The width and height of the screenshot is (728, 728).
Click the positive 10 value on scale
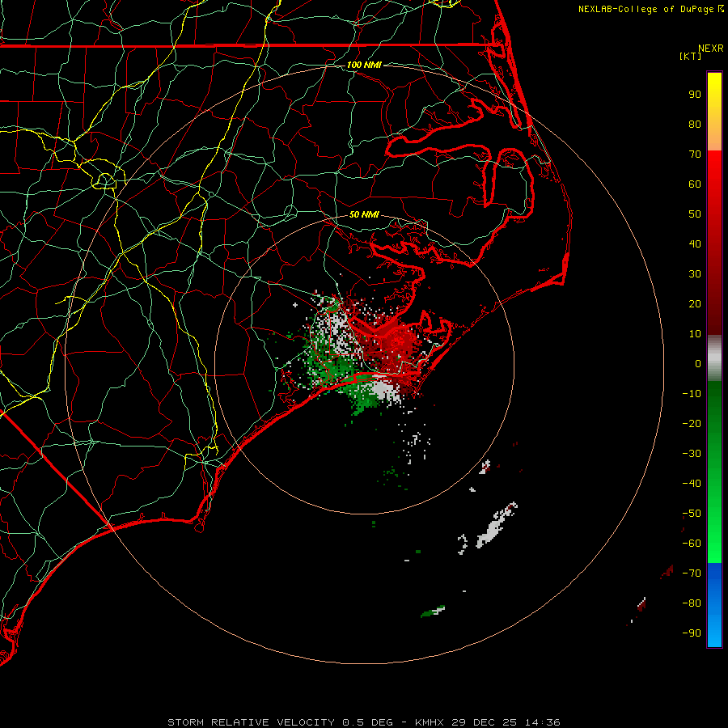point(695,334)
